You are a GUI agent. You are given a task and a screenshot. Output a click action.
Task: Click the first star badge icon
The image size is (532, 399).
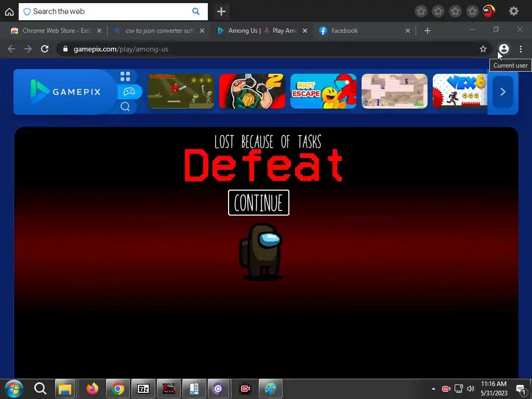[x=421, y=11]
